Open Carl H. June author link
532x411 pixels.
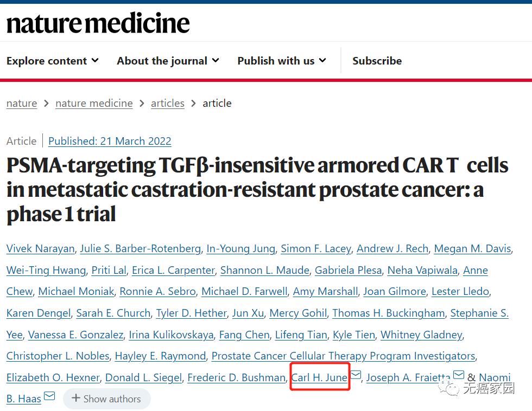[x=319, y=377]
